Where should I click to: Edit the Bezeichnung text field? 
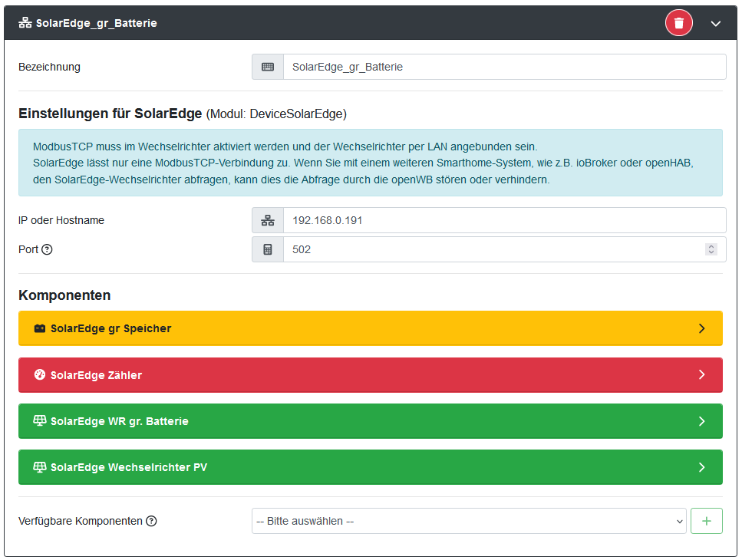click(504, 67)
